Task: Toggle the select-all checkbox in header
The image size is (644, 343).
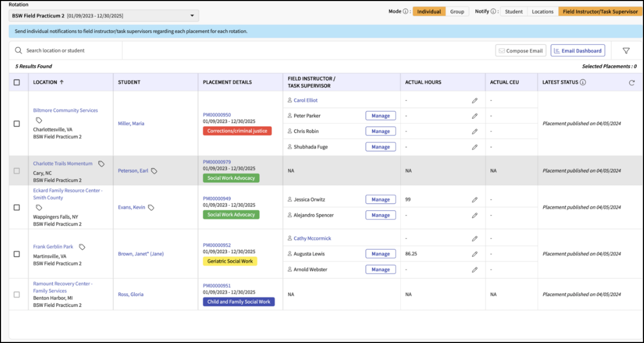Action: point(17,82)
